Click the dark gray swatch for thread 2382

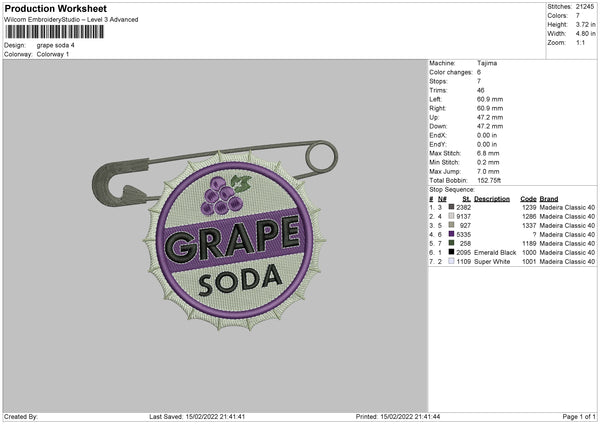(451, 207)
